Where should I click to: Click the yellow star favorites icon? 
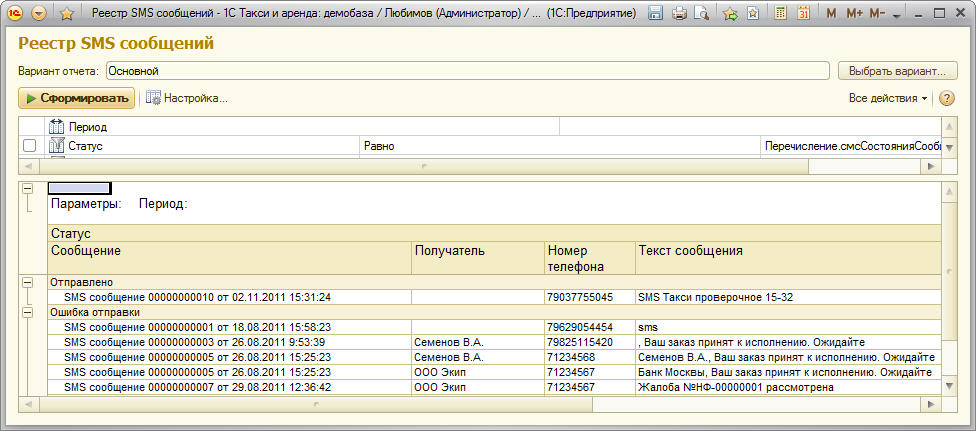coord(67,14)
